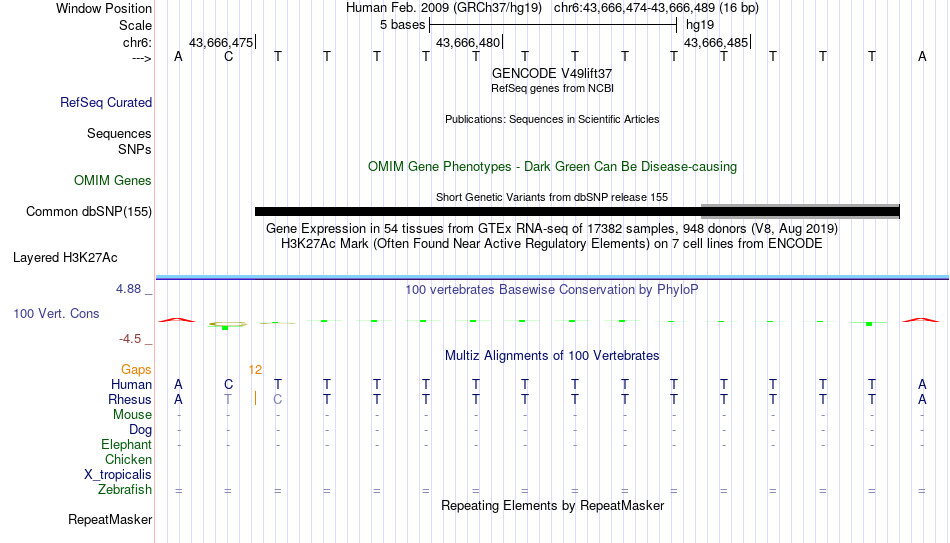Click the Common dbSNP(155) track label
This screenshot has height=543, width=950.
point(88,212)
